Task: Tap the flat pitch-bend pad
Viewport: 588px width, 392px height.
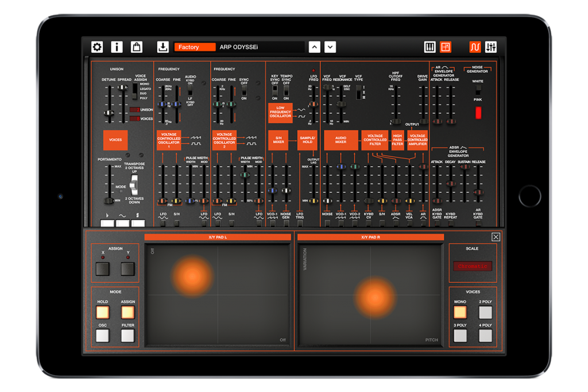Action: click(x=107, y=223)
